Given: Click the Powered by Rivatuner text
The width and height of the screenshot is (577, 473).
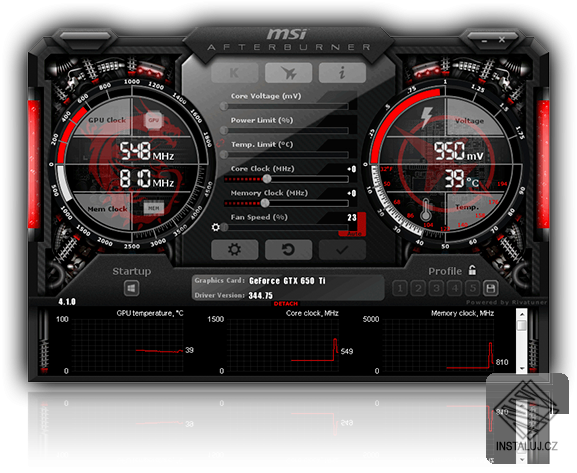Looking at the screenshot, I should pos(506,302).
